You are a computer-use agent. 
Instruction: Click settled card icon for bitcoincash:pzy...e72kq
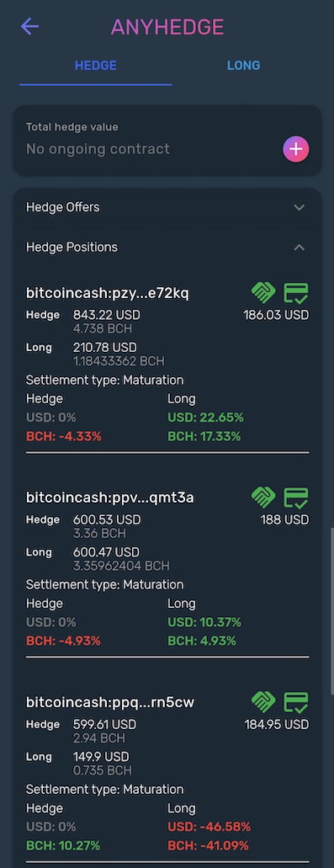296,292
